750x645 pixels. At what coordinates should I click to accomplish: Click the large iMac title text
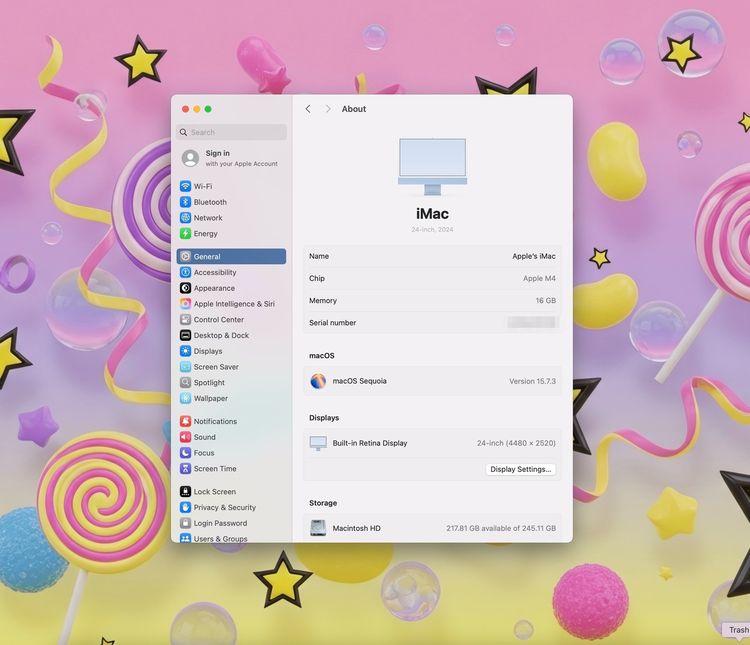(432, 213)
